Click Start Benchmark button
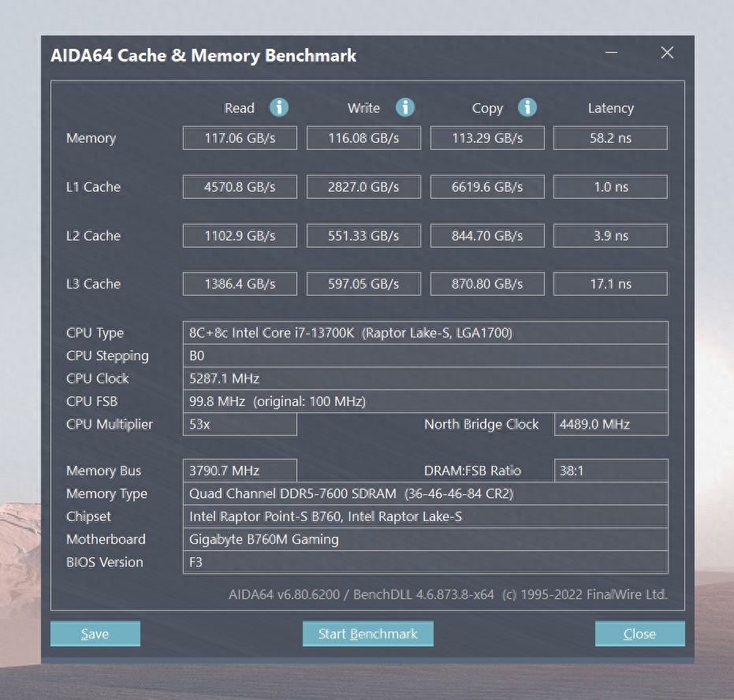The width and height of the screenshot is (734, 700). pyautogui.click(x=368, y=634)
